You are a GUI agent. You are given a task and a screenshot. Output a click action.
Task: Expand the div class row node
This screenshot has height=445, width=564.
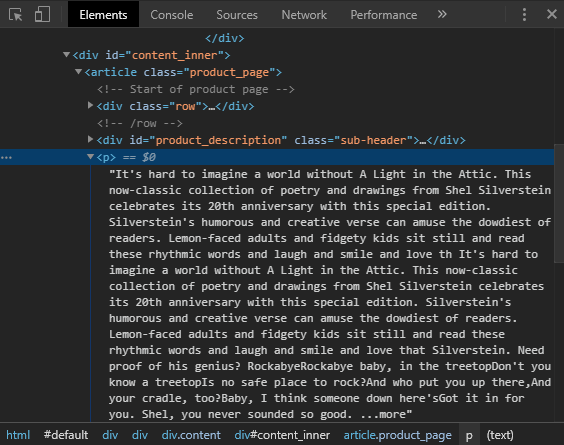point(90,105)
